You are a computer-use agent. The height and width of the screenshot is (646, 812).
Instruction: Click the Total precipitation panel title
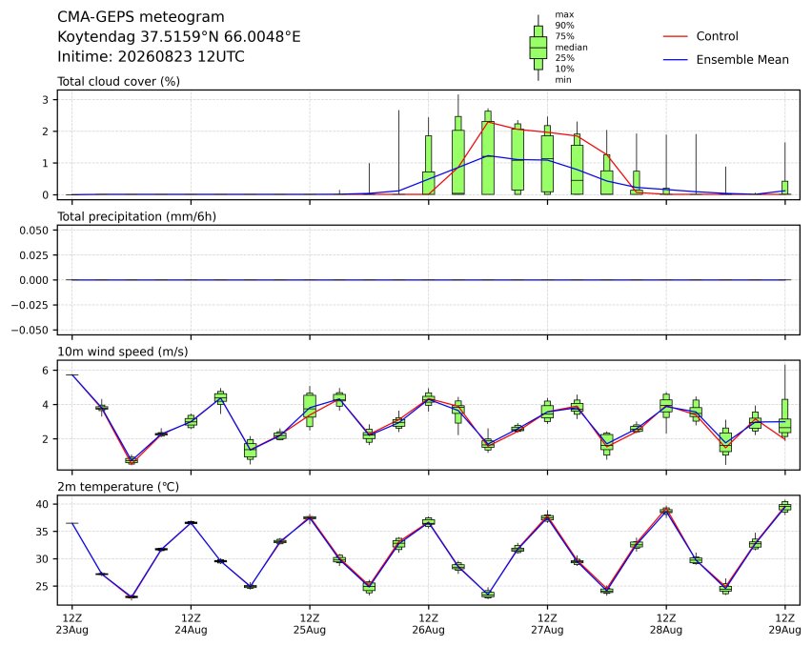pyautogui.click(x=136, y=216)
